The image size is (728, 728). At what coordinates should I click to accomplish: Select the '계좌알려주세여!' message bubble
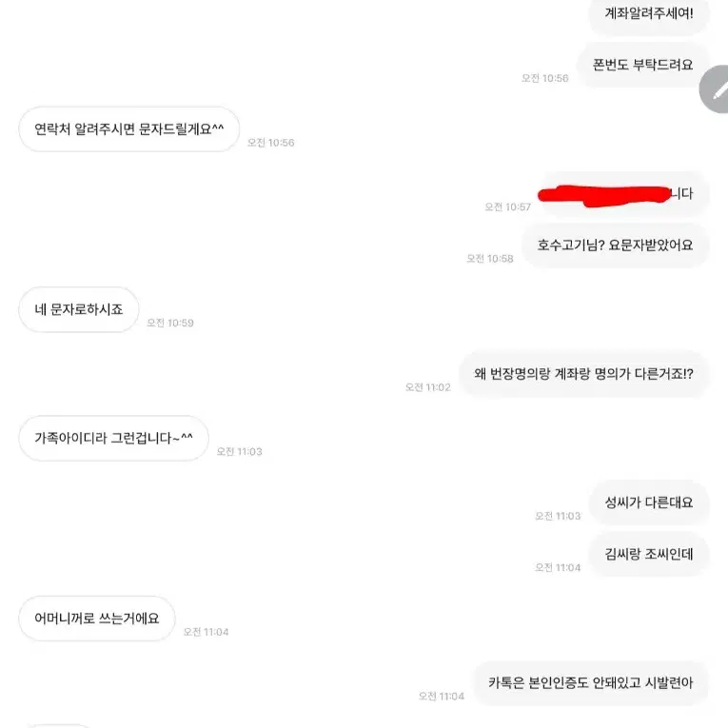point(649,14)
